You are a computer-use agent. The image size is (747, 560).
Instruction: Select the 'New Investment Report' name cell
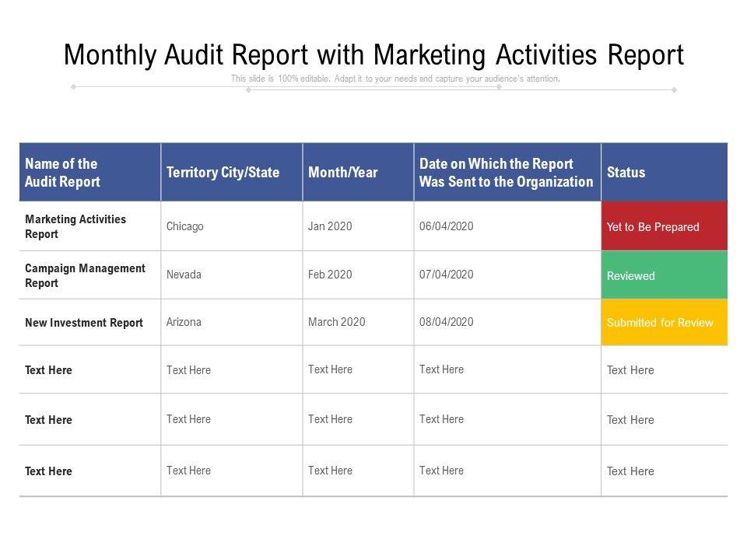coord(90,322)
